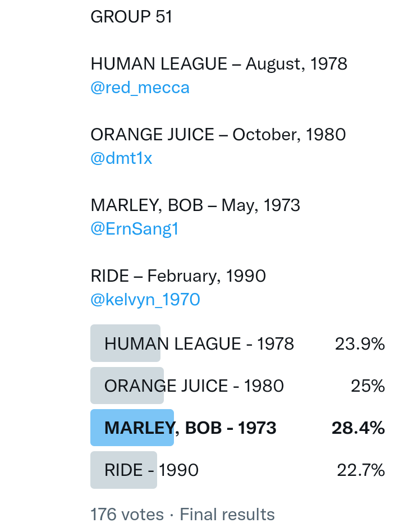Open the @dmt1x profile mention
This screenshot has height=532, width=404.
coord(121,158)
